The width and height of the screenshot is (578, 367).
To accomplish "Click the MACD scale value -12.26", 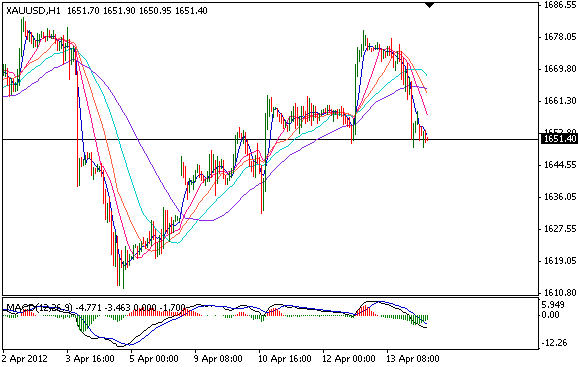I will (554, 343).
